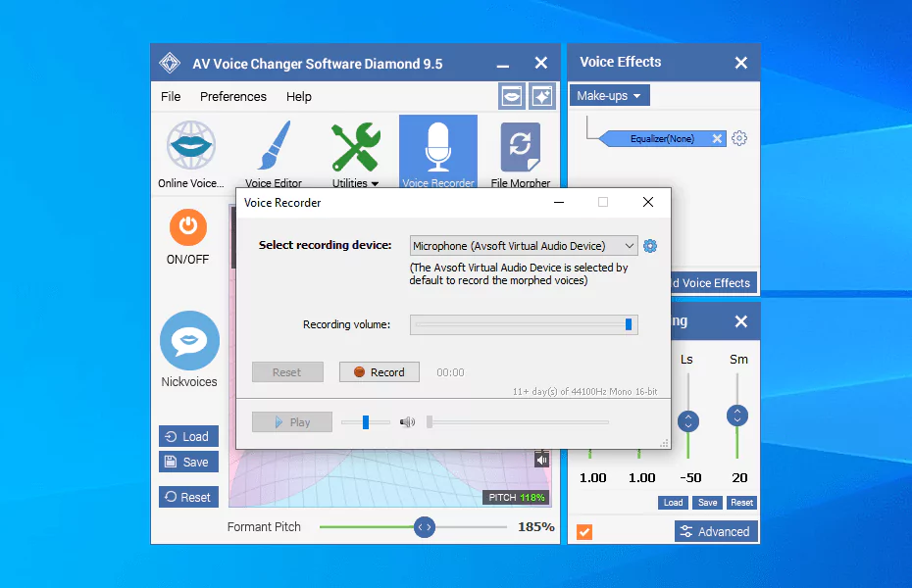Click the PITCH 118% indicator

coord(517,498)
